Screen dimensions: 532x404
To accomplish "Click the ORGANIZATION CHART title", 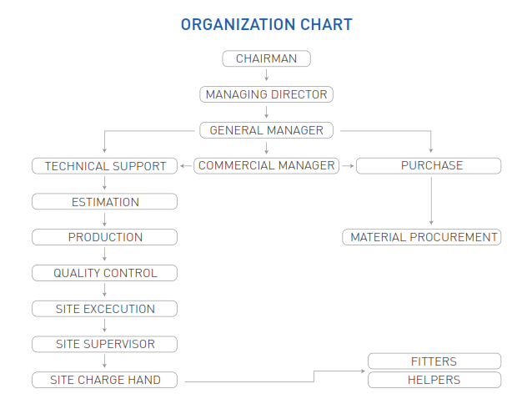I will pyautogui.click(x=267, y=25).
